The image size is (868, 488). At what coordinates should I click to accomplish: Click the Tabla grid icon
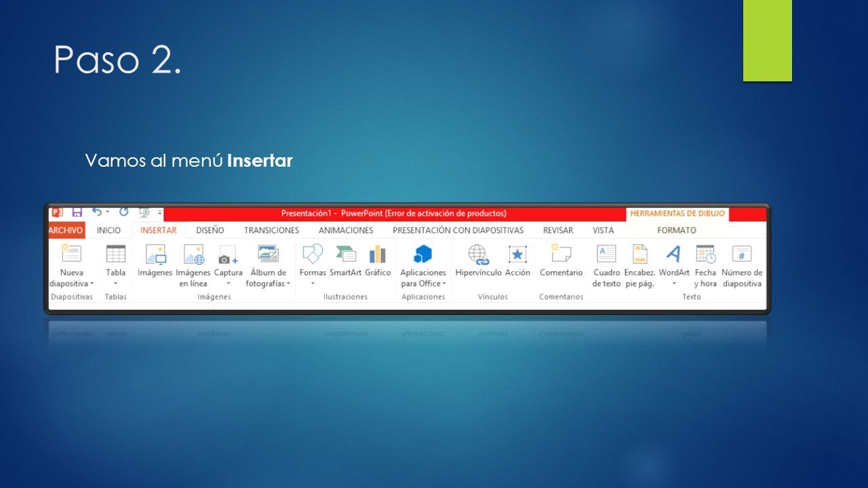pyautogui.click(x=116, y=254)
